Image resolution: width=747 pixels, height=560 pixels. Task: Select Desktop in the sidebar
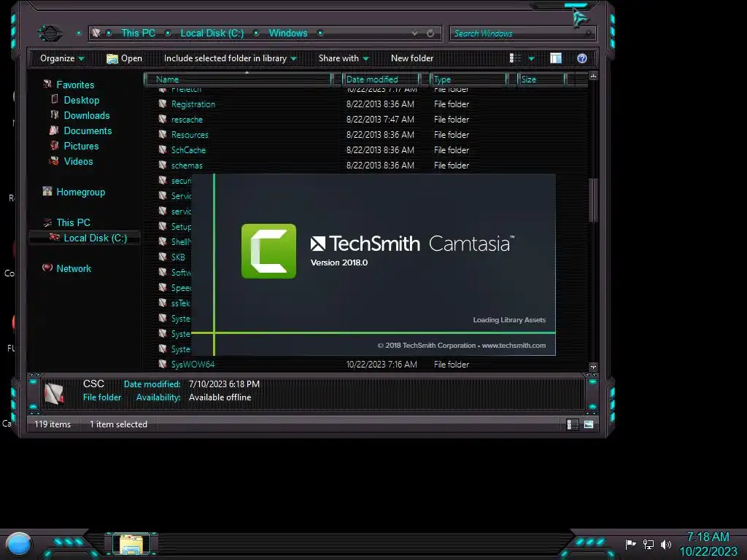(x=82, y=100)
